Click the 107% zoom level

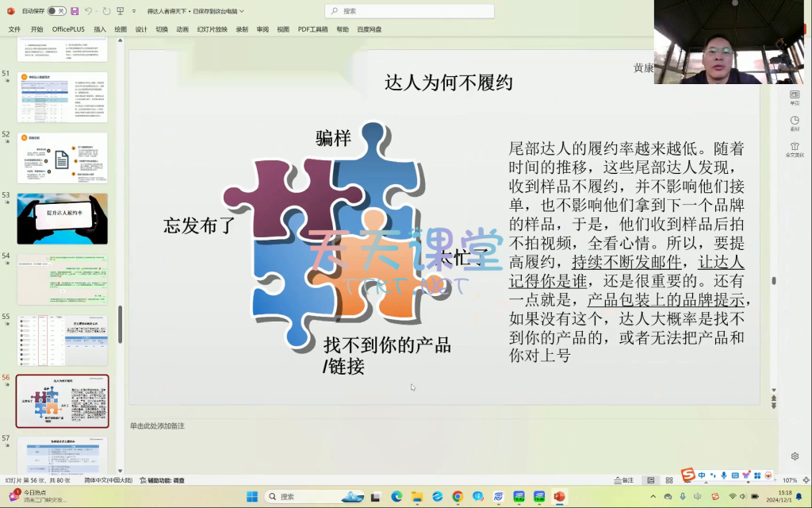coord(790,480)
